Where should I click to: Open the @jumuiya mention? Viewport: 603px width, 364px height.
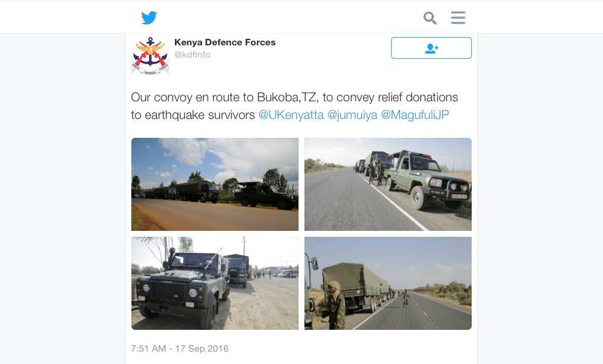(352, 115)
